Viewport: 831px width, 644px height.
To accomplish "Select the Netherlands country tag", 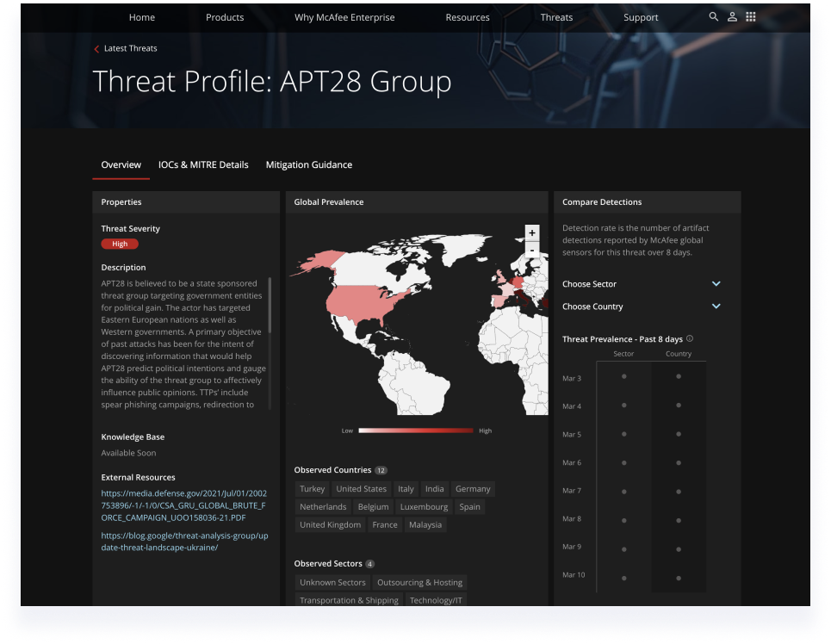I will (x=323, y=507).
